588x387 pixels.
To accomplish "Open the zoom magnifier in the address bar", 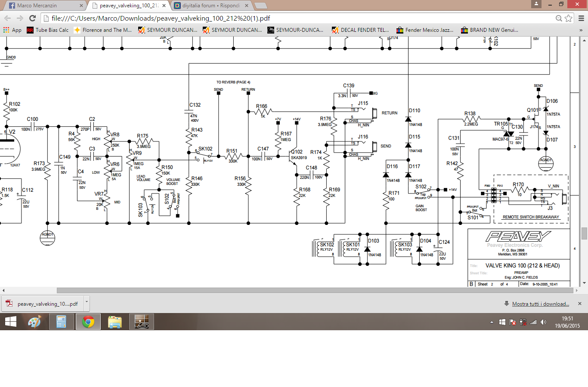I will coord(559,18).
